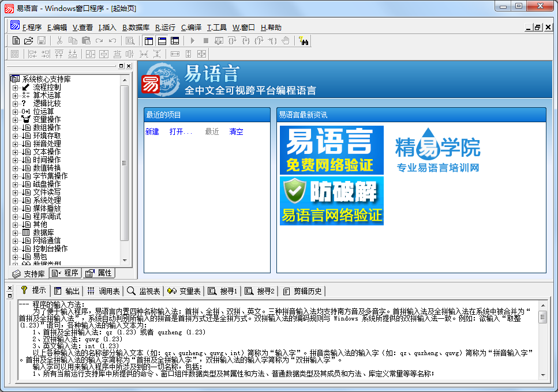
Task: Click the step-over braces icon
Action: (x=232, y=41)
